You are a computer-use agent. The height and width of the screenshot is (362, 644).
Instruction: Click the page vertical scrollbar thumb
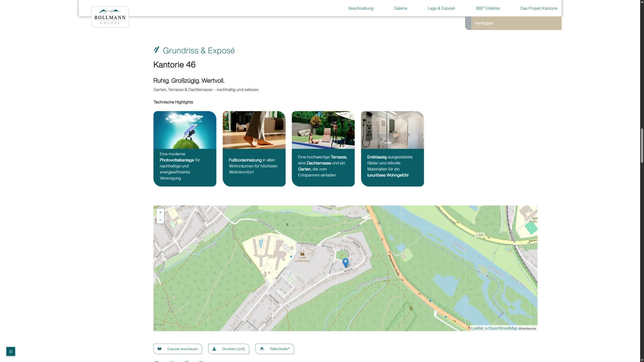[x=642, y=146]
